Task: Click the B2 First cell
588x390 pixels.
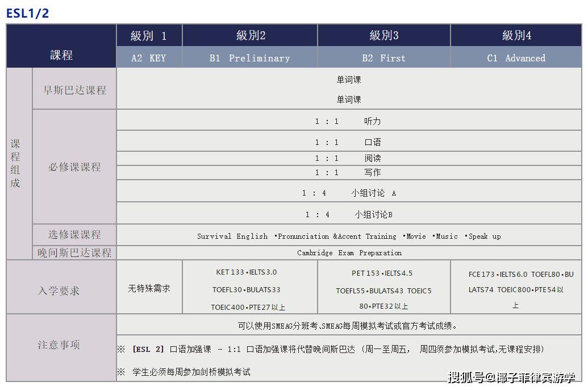Action: coord(383,58)
